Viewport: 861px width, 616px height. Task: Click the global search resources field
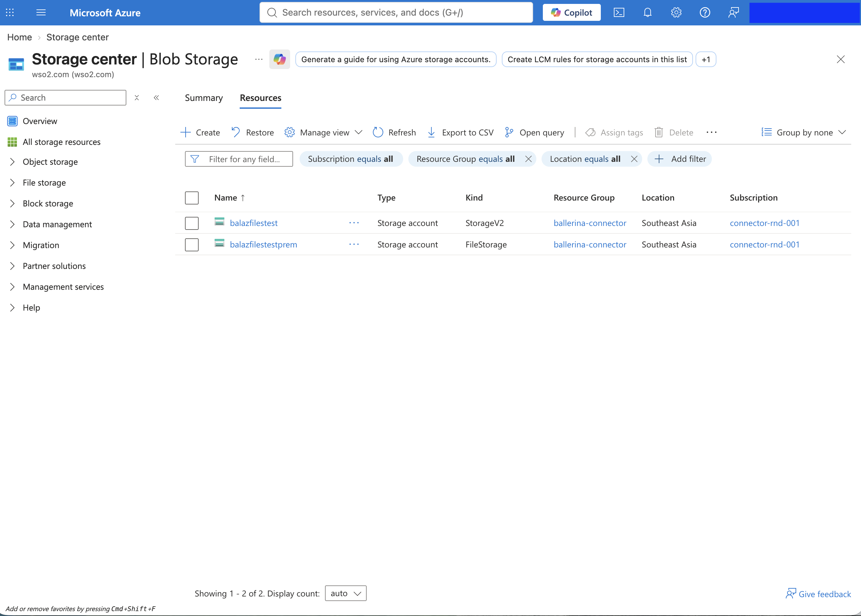[396, 12]
